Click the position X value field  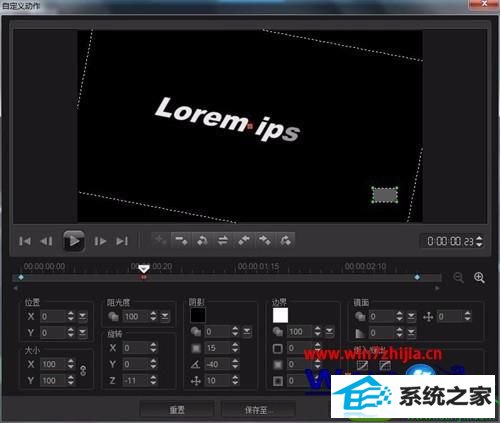tap(53, 316)
